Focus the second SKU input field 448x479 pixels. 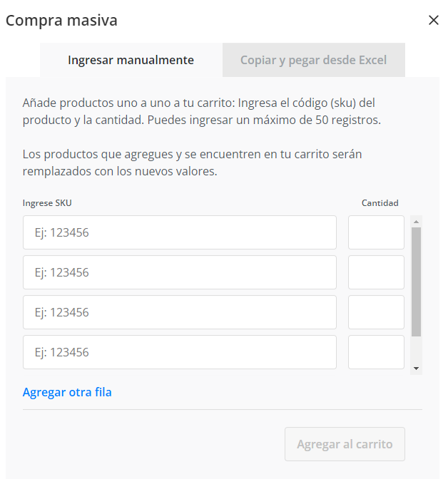[180, 272]
